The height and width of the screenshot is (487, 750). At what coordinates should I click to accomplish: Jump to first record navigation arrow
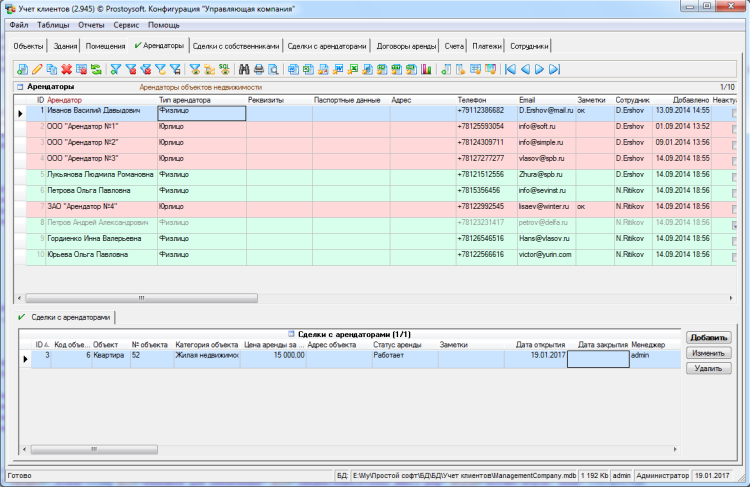(511, 69)
